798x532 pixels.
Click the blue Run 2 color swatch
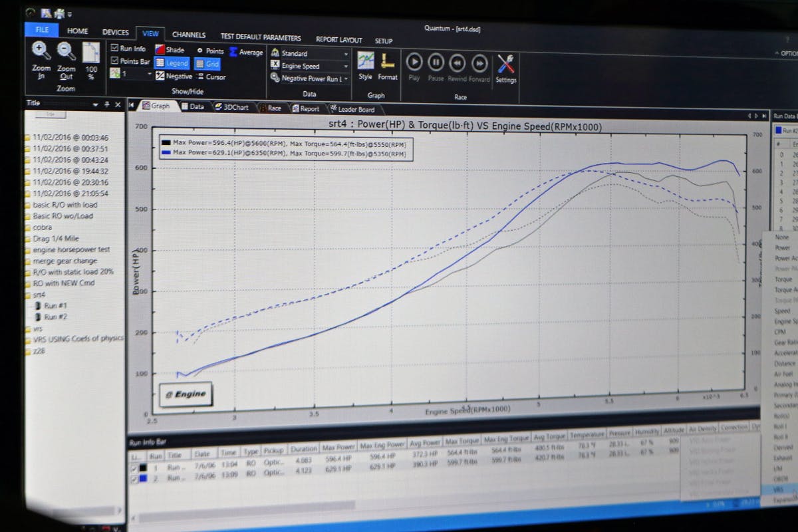144,478
